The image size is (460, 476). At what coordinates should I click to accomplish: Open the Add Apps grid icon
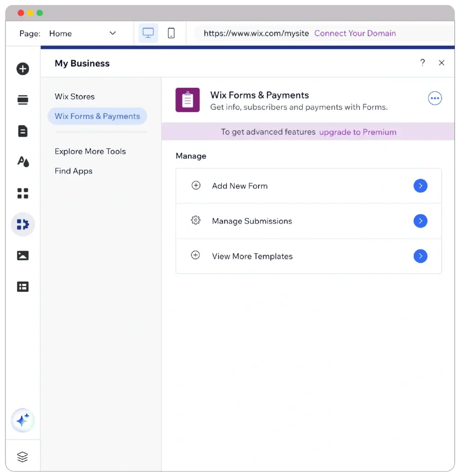click(23, 193)
